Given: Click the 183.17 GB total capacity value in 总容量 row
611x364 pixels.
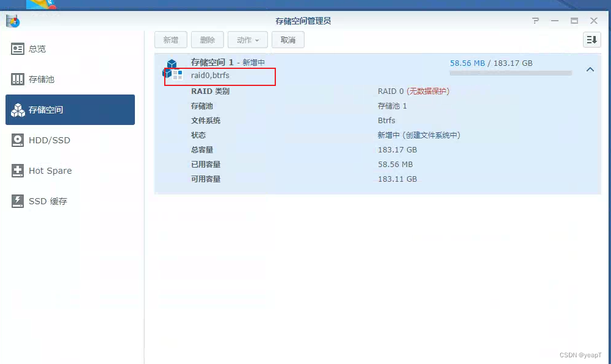Looking at the screenshot, I should click(397, 150).
